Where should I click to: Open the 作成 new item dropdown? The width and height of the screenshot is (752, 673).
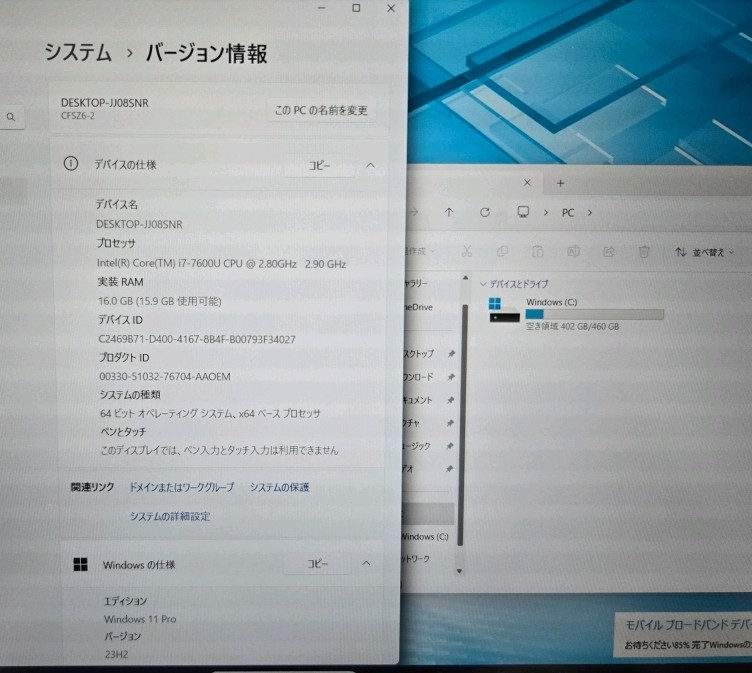(x=421, y=251)
